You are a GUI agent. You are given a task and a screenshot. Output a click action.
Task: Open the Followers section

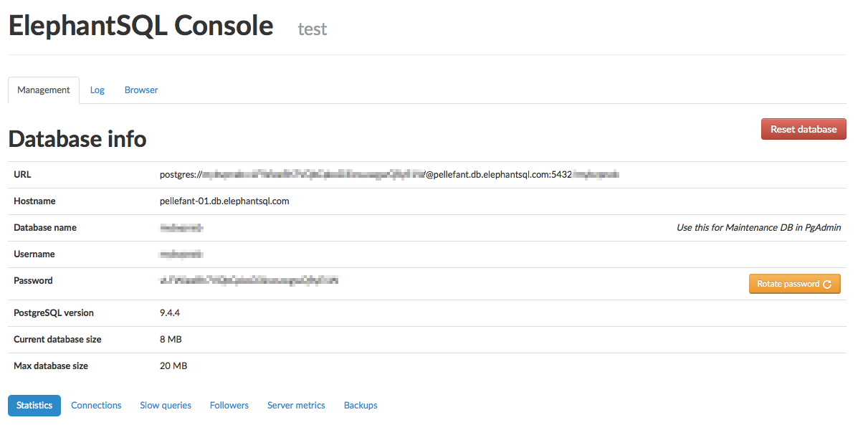click(x=229, y=405)
